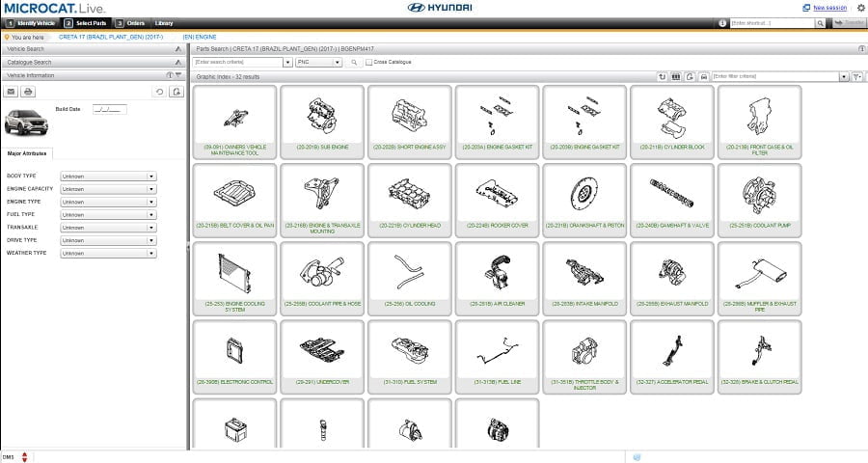Viewport: 868px width, 463px height.
Task: Open the Sub Engine graphic
Action: point(322,123)
